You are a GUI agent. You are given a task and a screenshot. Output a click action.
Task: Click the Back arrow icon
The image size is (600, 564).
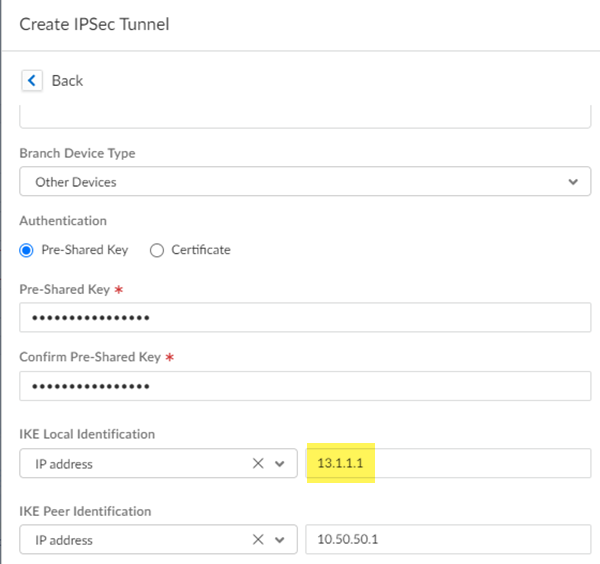point(32,80)
